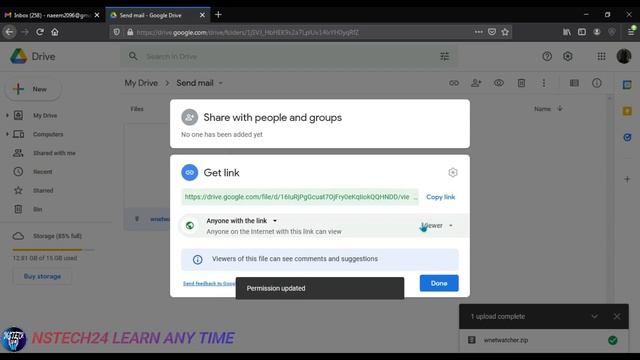Select the Send mail - Google Drive tab
Image resolution: width=640 pixels, height=360 pixels.
click(151, 15)
